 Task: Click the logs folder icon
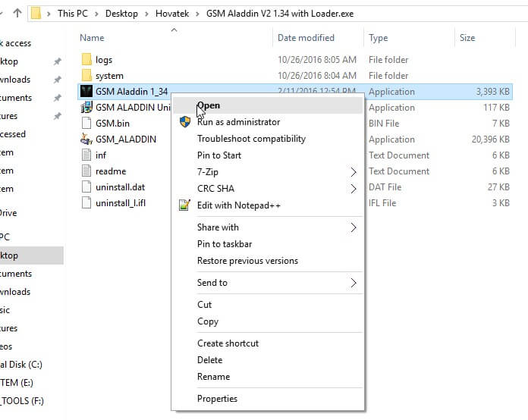click(86, 60)
